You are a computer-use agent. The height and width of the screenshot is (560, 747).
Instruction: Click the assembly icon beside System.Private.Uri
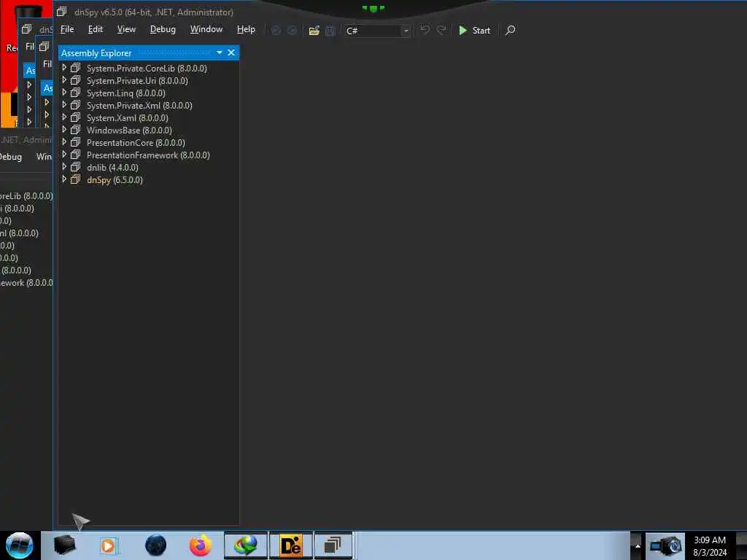tap(75, 80)
